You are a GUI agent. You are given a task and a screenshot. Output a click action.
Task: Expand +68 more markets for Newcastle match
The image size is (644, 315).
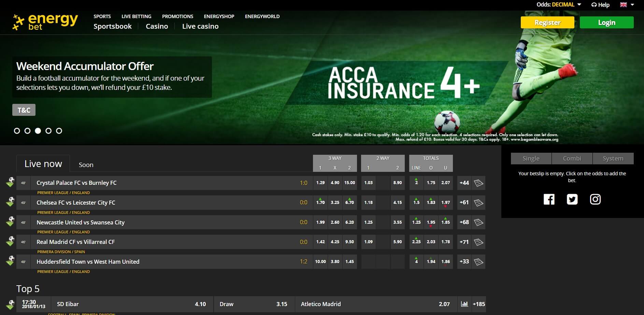click(x=464, y=222)
